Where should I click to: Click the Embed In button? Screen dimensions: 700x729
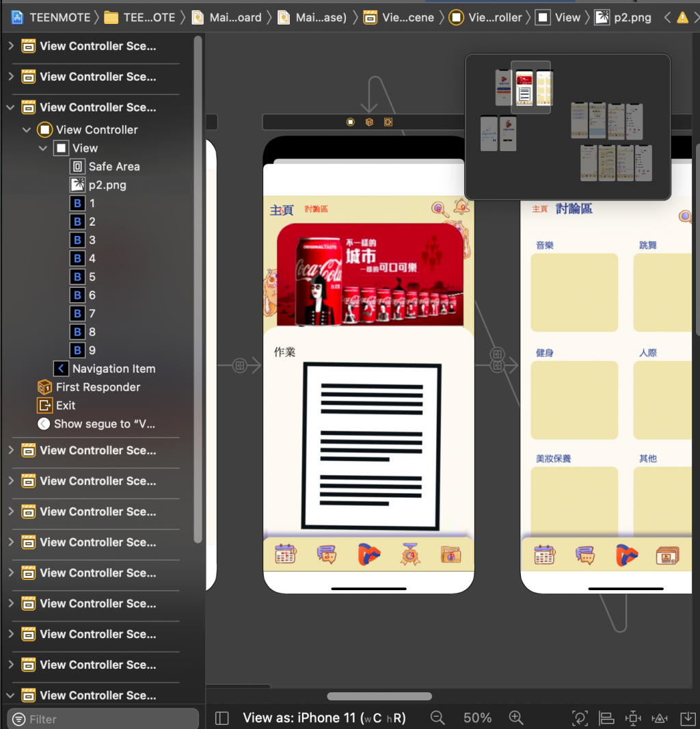click(688, 718)
